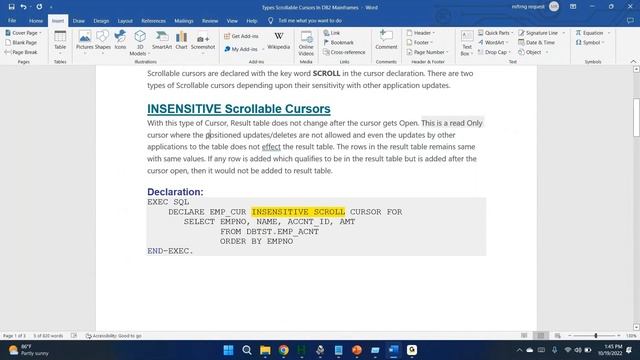Open the File menu
Image resolution: width=640 pixels, height=360 pixels.
click(12, 20)
